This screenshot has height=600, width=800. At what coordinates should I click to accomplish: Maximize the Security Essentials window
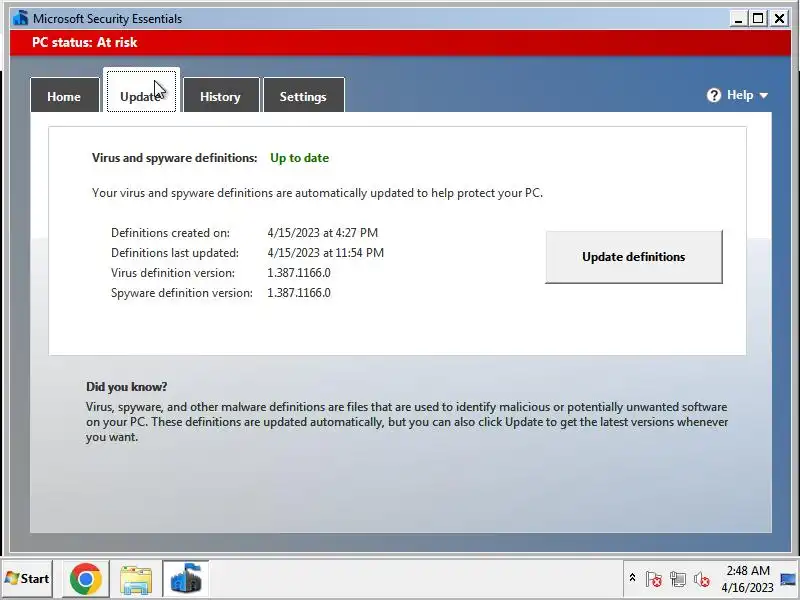(x=758, y=19)
